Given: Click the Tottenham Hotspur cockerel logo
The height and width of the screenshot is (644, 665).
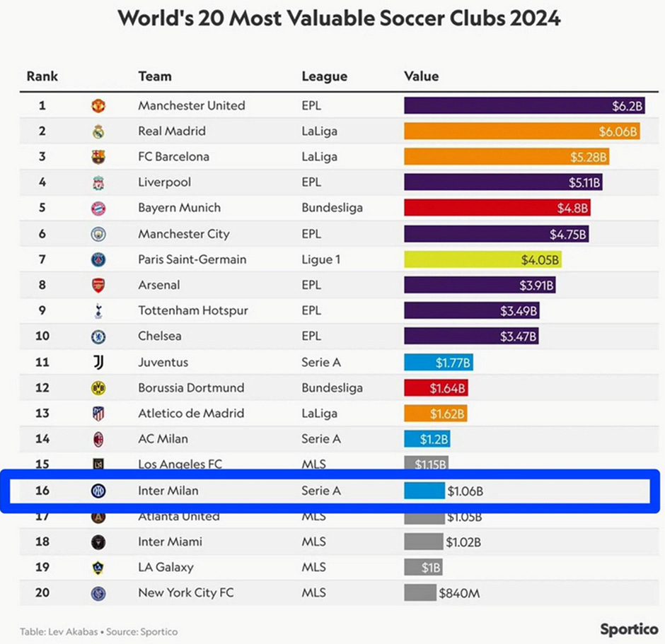Looking at the screenshot, I should click(x=98, y=310).
